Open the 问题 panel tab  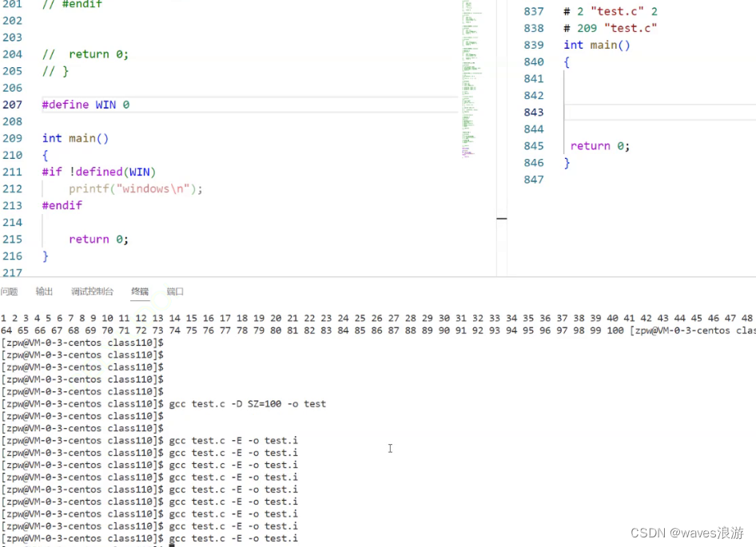[x=9, y=291]
